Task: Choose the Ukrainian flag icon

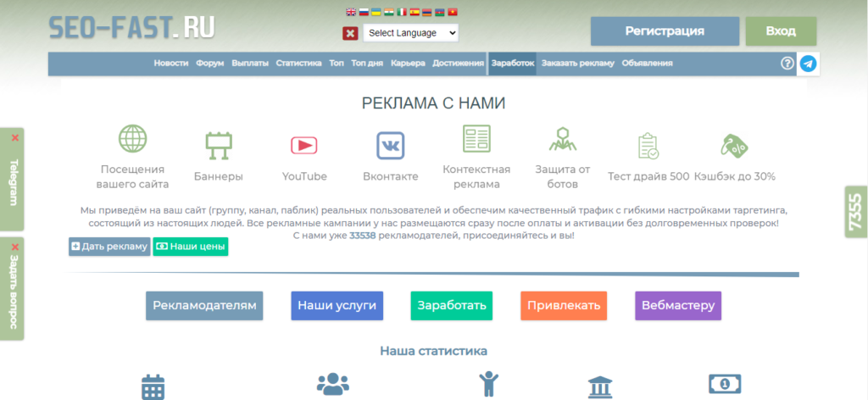Action: coord(376,12)
